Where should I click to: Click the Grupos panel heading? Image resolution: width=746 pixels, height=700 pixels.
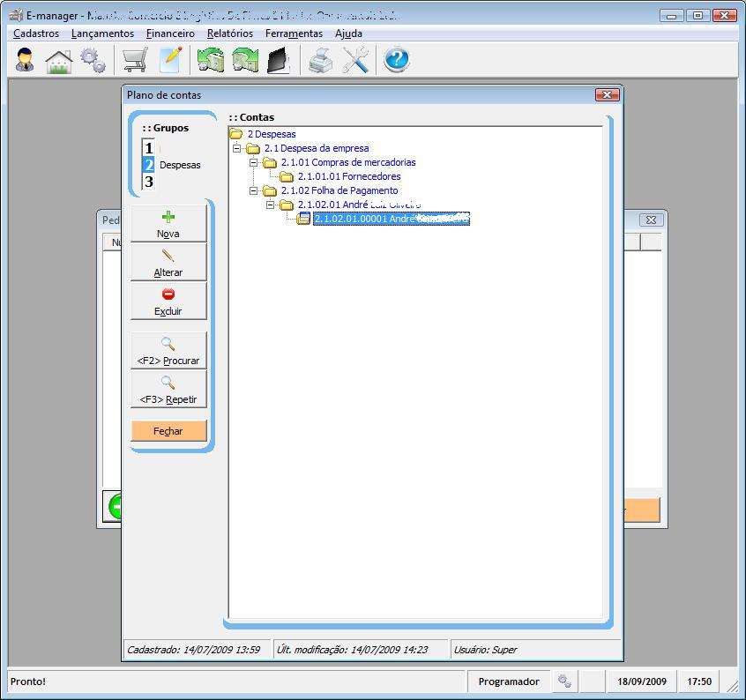[166, 128]
